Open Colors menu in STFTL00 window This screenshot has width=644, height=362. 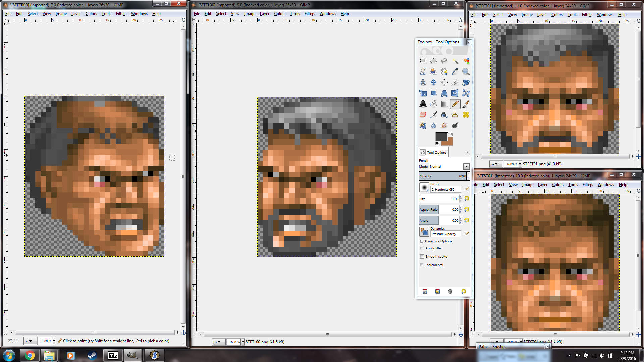coord(279,14)
